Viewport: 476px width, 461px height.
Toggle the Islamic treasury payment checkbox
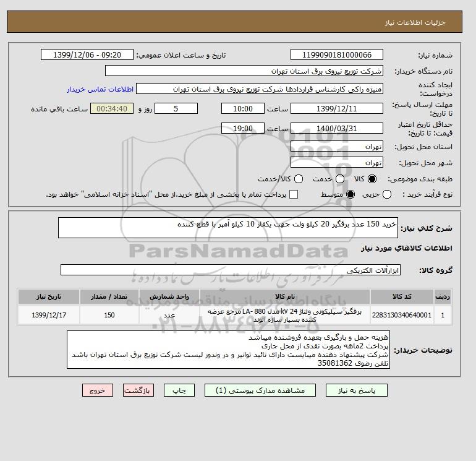[294, 194]
